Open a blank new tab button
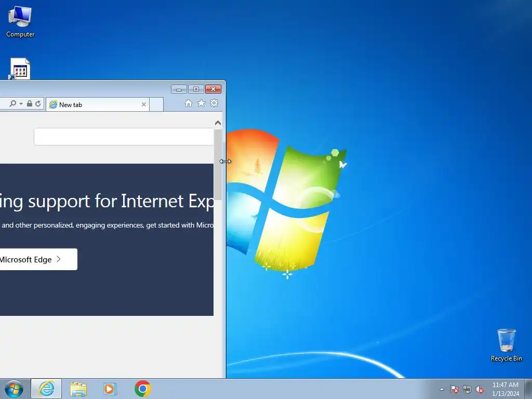Image resolution: width=532 pixels, height=399 pixels. pos(156,104)
